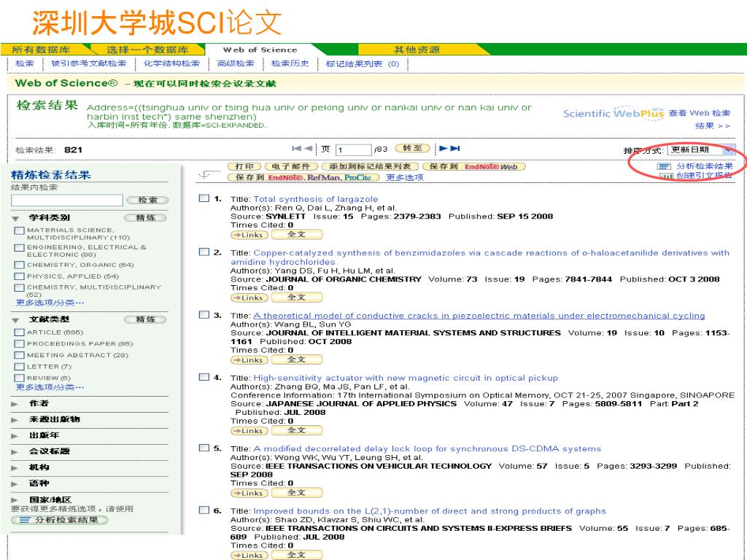
Task: Tick the MEETING ABSTRACT checkbox
Action: pos(19,355)
